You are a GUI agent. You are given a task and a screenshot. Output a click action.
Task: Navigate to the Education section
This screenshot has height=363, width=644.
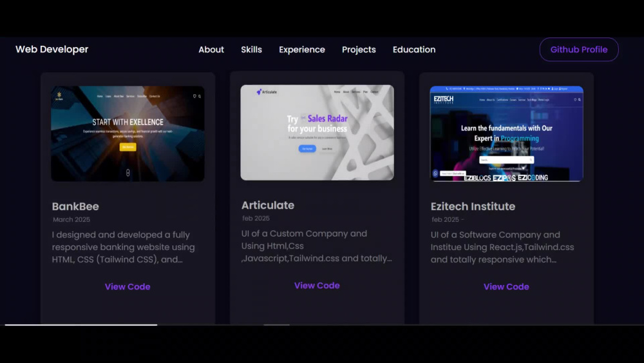(414, 50)
